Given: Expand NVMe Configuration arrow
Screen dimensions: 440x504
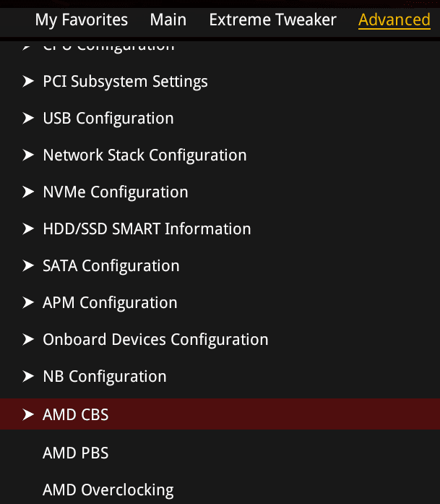Looking at the screenshot, I should click(x=28, y=192).
